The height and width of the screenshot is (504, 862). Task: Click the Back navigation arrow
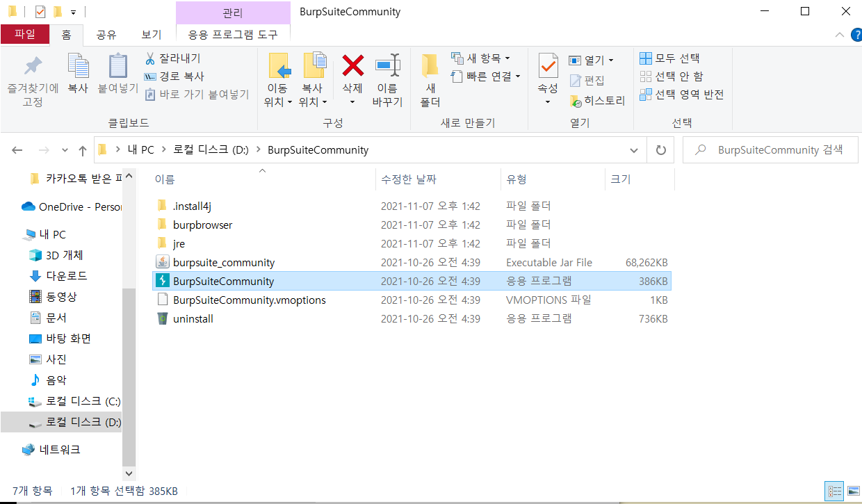pos(17,150)
